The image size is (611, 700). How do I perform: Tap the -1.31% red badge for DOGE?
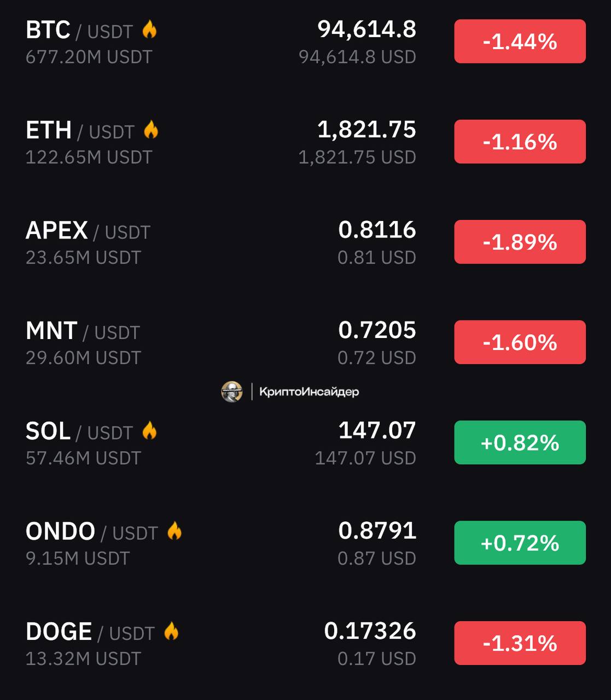coord(520,643)
